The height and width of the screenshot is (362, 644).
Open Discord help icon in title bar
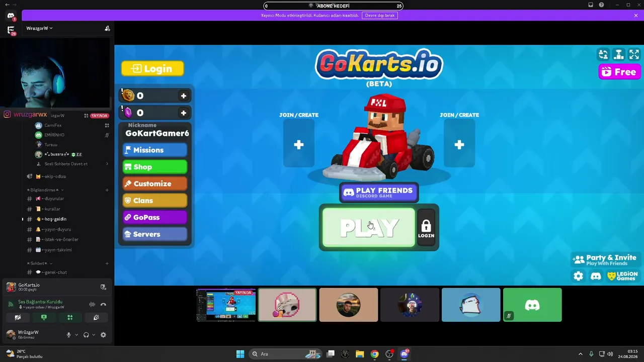coord(601,5)
